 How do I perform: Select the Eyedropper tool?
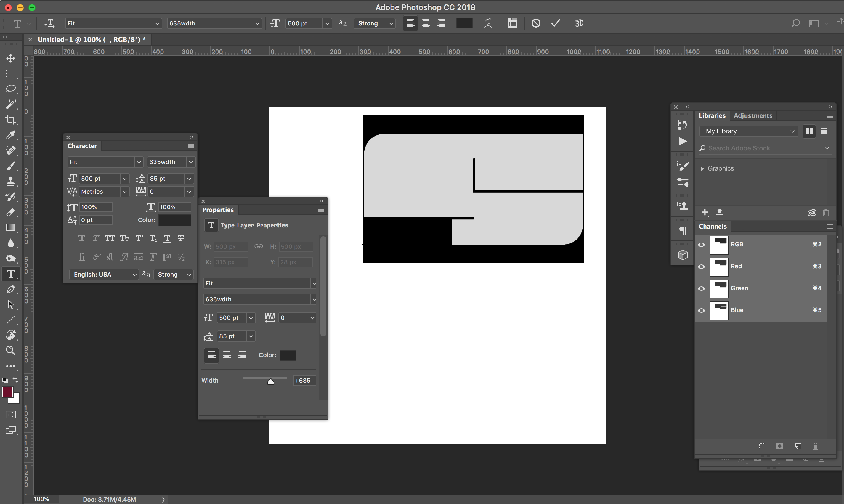11,135
